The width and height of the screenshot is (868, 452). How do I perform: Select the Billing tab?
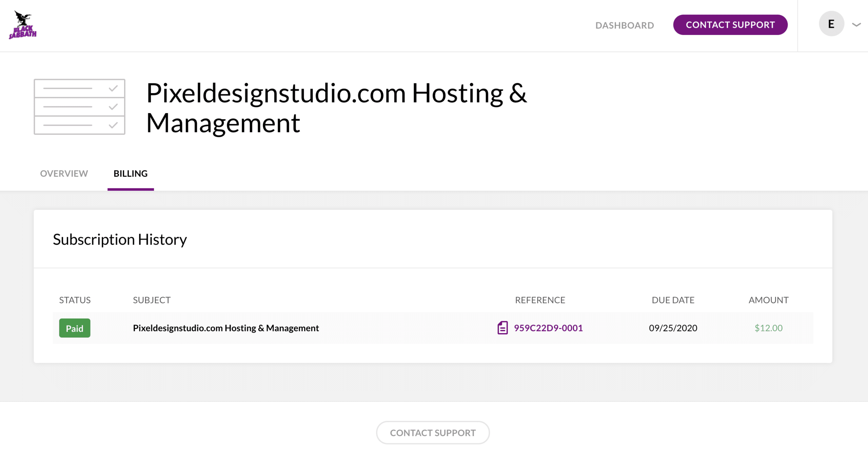(x=130, y=173)
